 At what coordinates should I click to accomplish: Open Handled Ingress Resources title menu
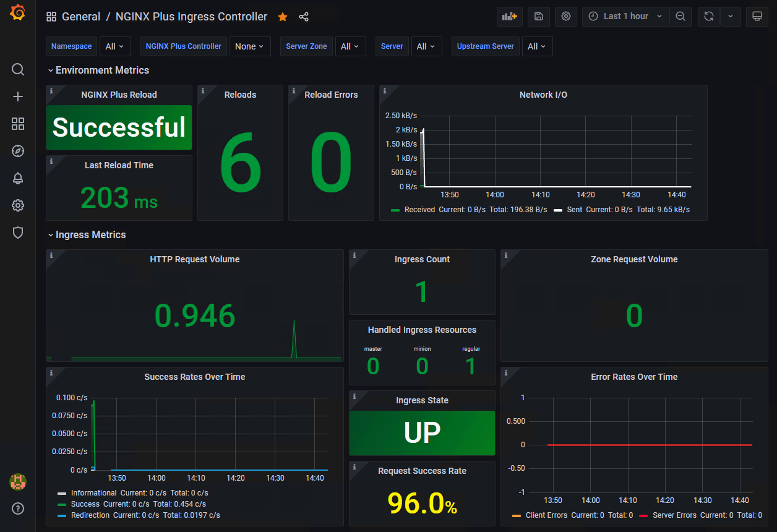coord(422,330)
